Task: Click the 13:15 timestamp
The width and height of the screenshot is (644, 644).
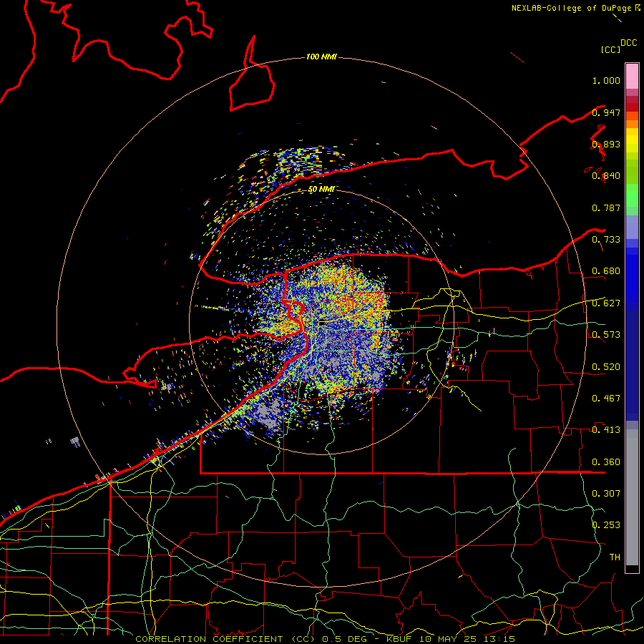Action: (x=499, y=639)
